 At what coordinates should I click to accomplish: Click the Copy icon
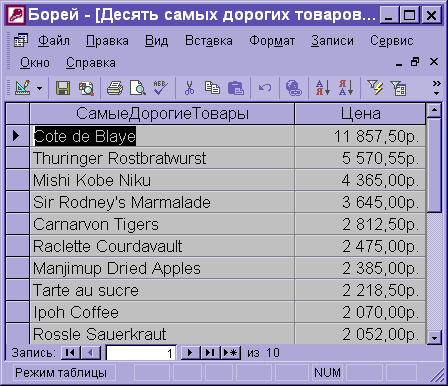click(x=212, y=88)
